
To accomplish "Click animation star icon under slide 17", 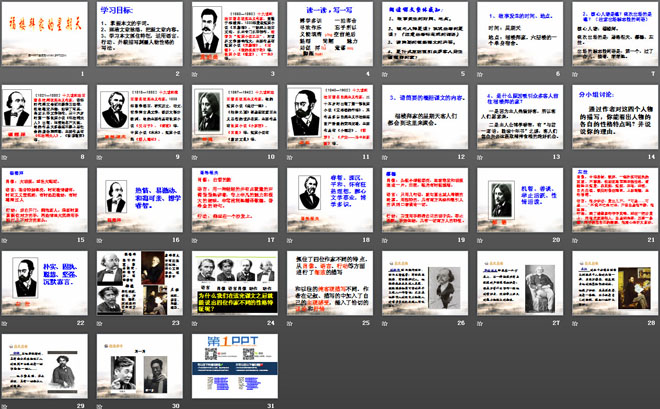I will click(194, 241).
